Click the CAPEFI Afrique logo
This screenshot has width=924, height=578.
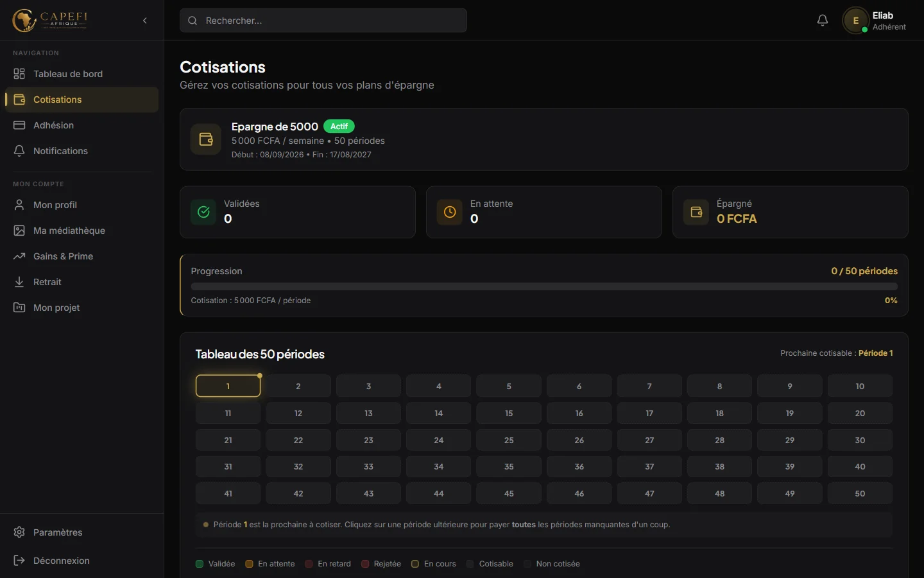click(x=50, y=20)
